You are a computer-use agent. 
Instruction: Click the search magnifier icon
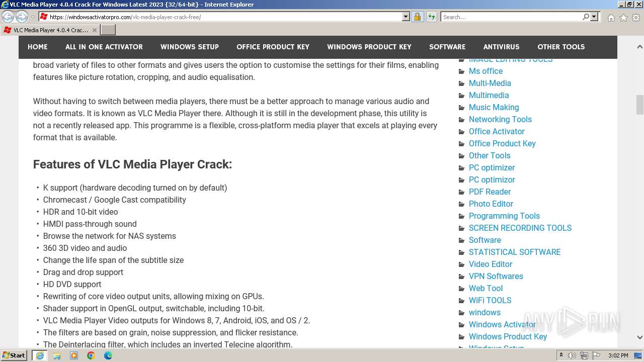pos(586,17)
